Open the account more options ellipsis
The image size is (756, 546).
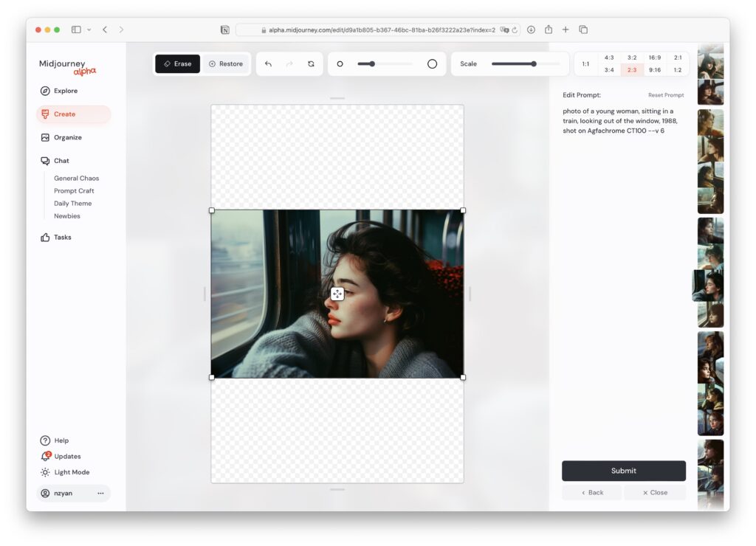click(x=100, y=493)
